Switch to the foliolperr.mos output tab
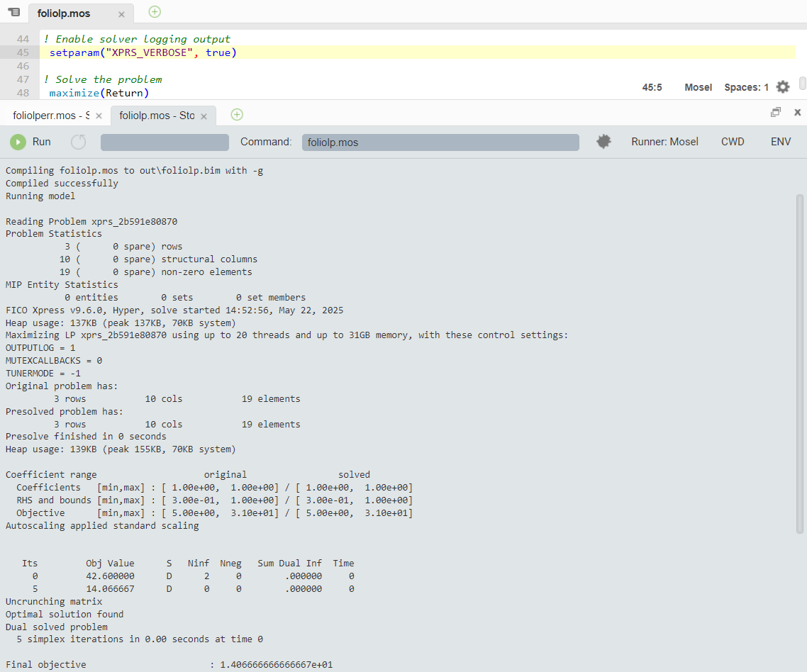 pos(50,116)
